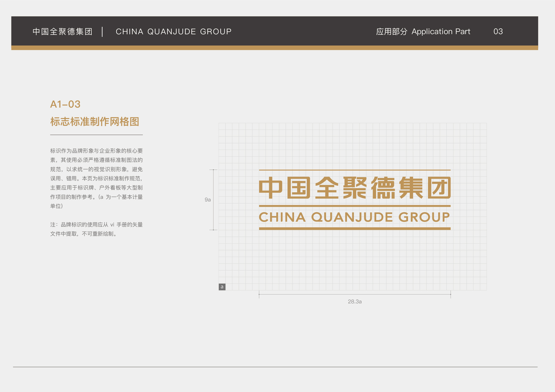The height and width of the screenshot is (392, 555).
Task: Click the header text 中国全聚德集团
Action: (x=63, y=32)
